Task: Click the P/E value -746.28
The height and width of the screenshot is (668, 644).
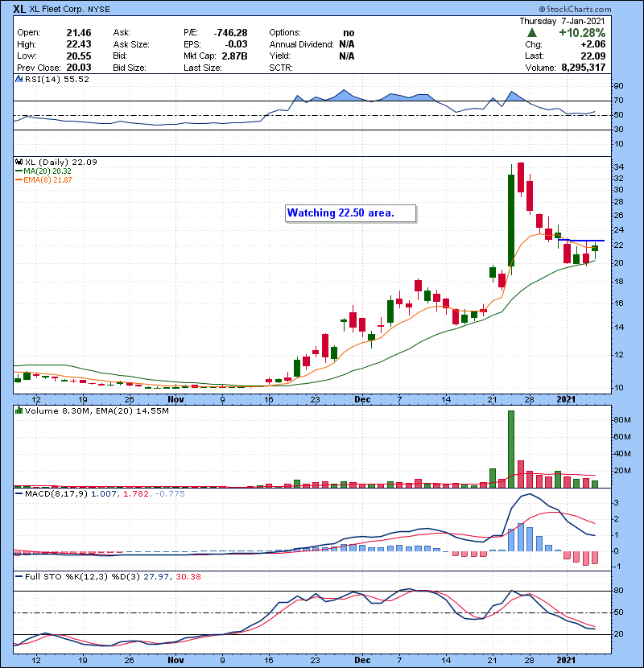Action: [230, 33]
